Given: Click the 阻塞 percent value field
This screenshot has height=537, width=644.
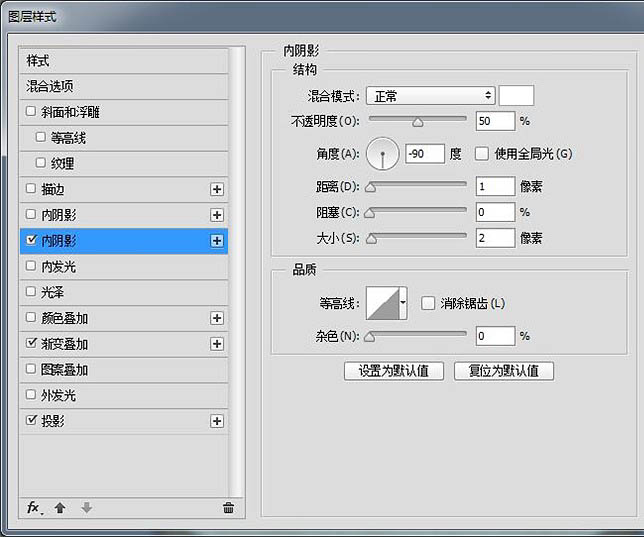Looking at the screenshot, I should tap(495, 212).
